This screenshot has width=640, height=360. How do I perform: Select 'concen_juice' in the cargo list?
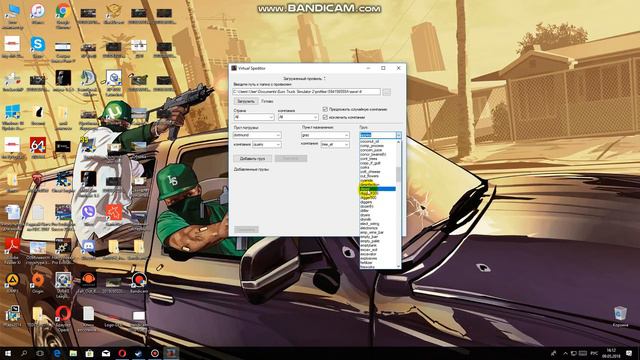[378, 150]
